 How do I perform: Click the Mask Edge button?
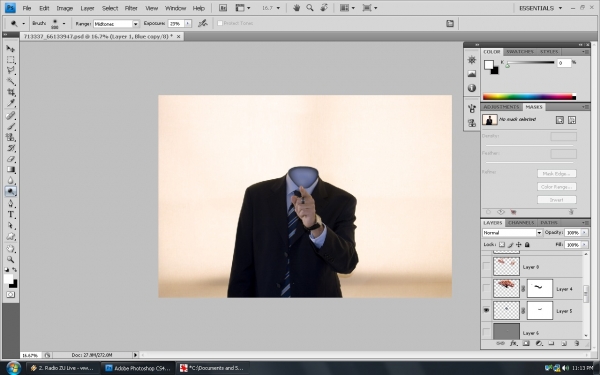556,174
